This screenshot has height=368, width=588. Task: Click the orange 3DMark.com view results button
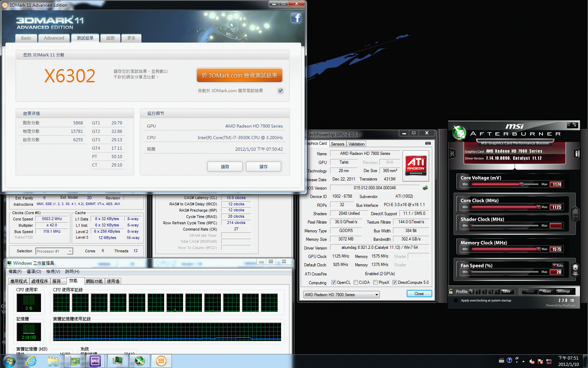coord(239,75)
